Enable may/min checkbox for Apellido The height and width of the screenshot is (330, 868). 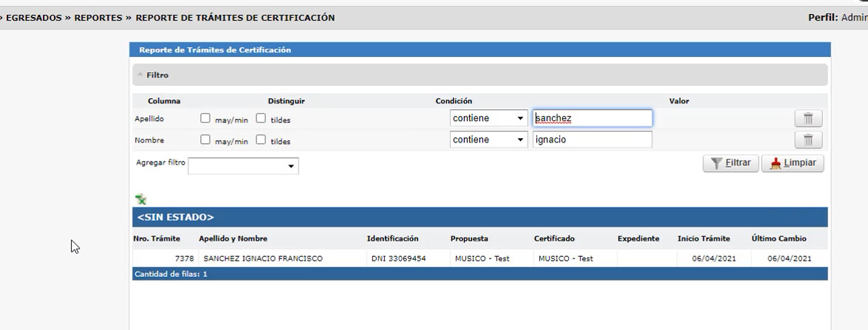(205, 118)
